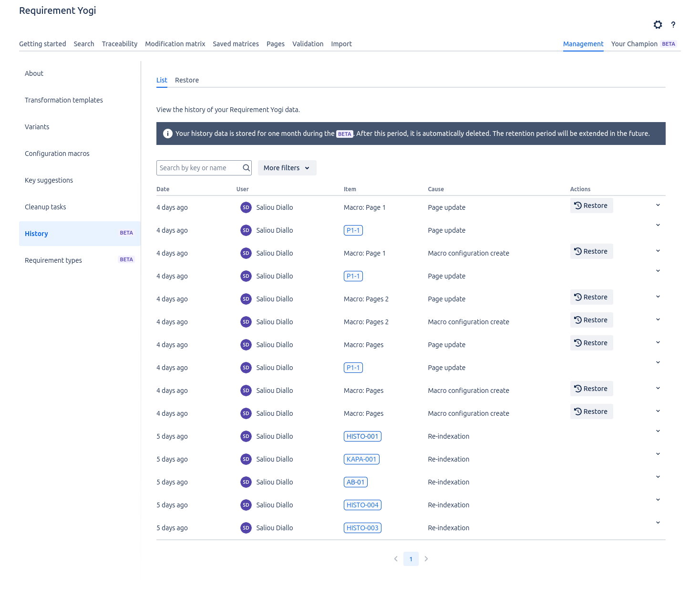The height and width of the screenshot is (597, 700).
Task: Click the search by key field
Action: pyautogui.click(x=198, y=168)
